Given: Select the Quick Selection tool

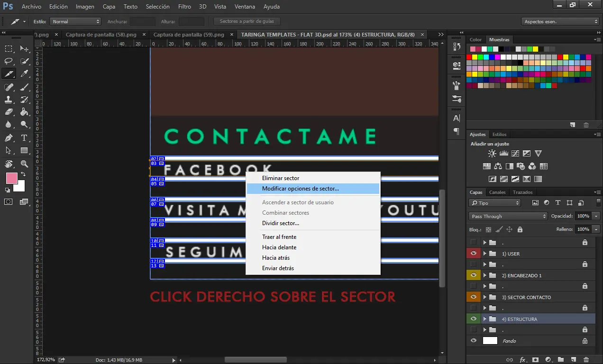Looking at the screenshot, I should pyautogui.click(x=24, y=61).
